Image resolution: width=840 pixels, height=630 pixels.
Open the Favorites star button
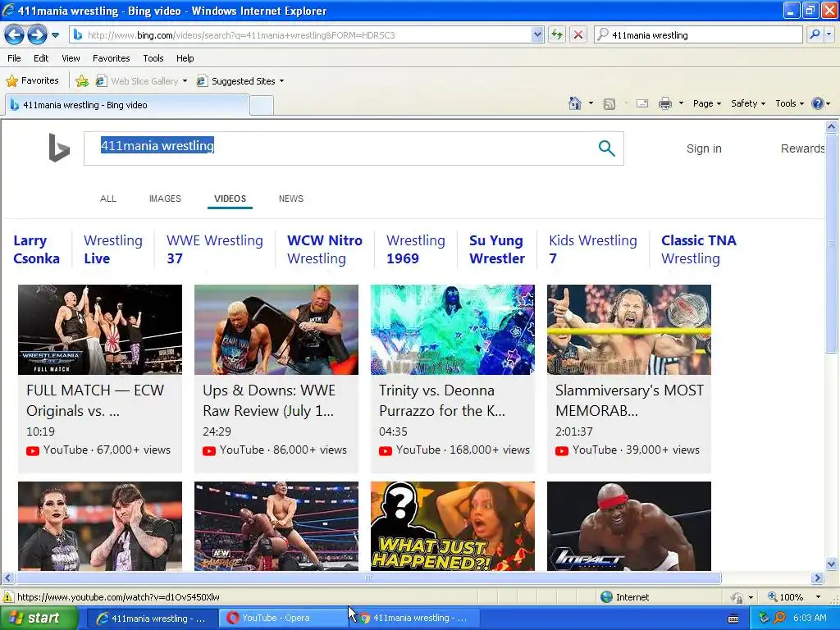tap(32, 81)
